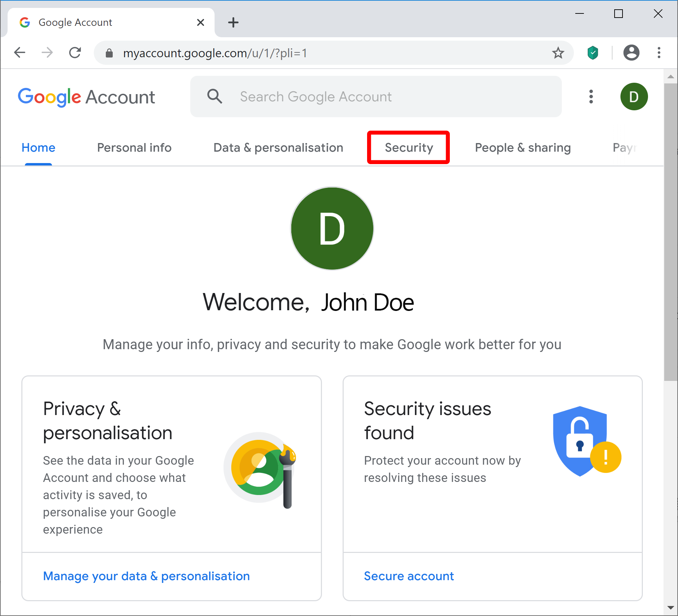This screenshot has height=616, width=678.
Task: Click the padlock icon in the address bar
Action: point(109,53)
